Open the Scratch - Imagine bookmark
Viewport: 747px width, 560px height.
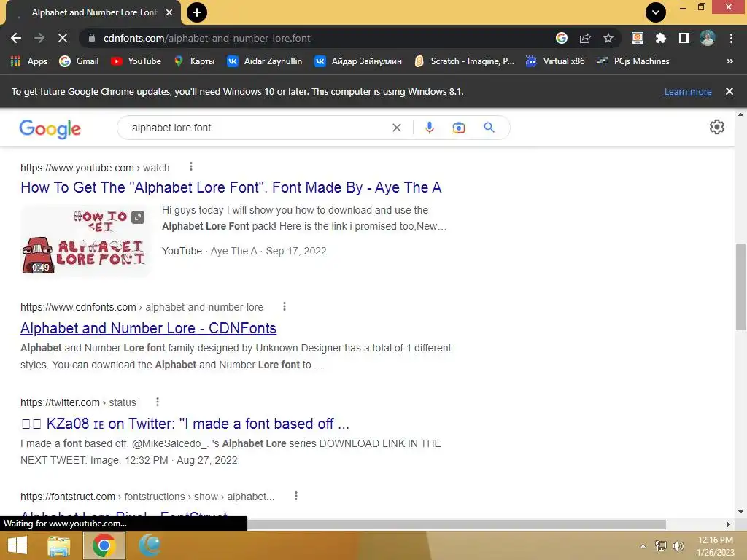click(465, 61)
